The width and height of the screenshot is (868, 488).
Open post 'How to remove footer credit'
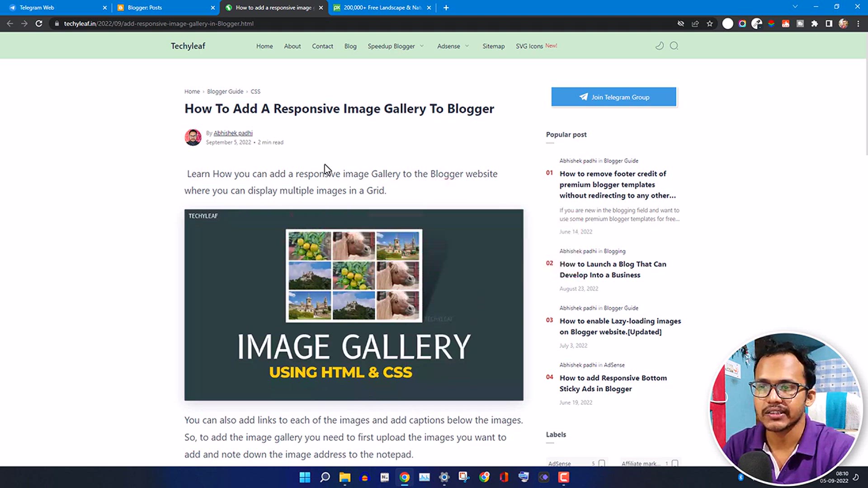tap(618, 184)
